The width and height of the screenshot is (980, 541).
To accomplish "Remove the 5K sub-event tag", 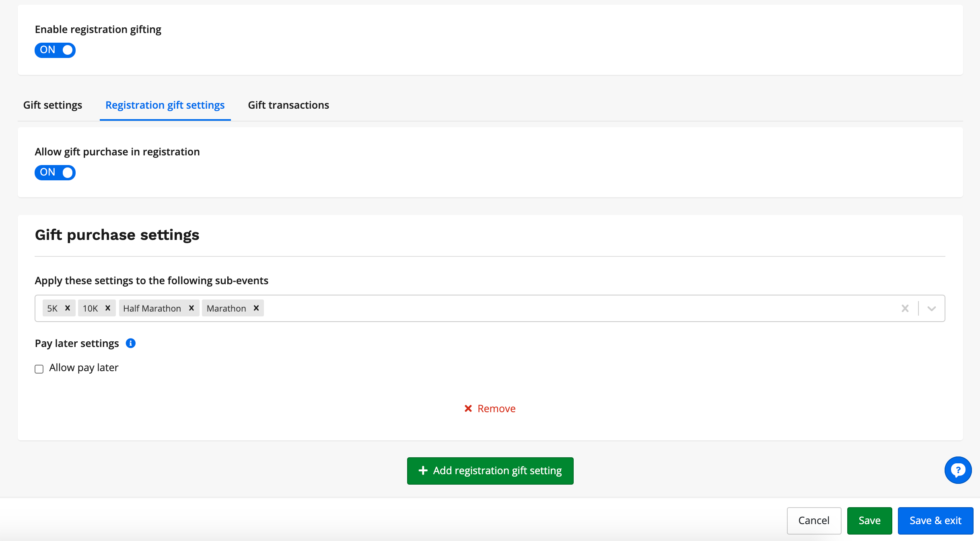I will (x=68, y=308).
